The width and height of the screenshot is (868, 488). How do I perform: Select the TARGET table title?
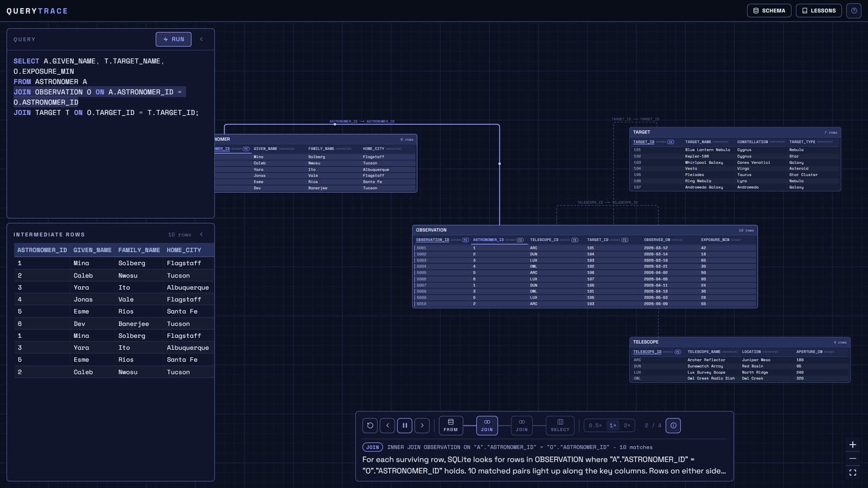tap(641, 132)
